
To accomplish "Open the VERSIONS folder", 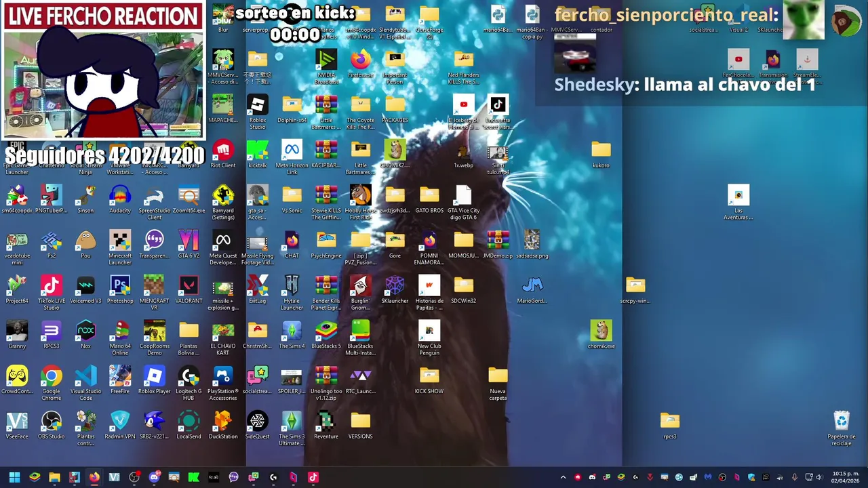I will click(x=361, y=425).
